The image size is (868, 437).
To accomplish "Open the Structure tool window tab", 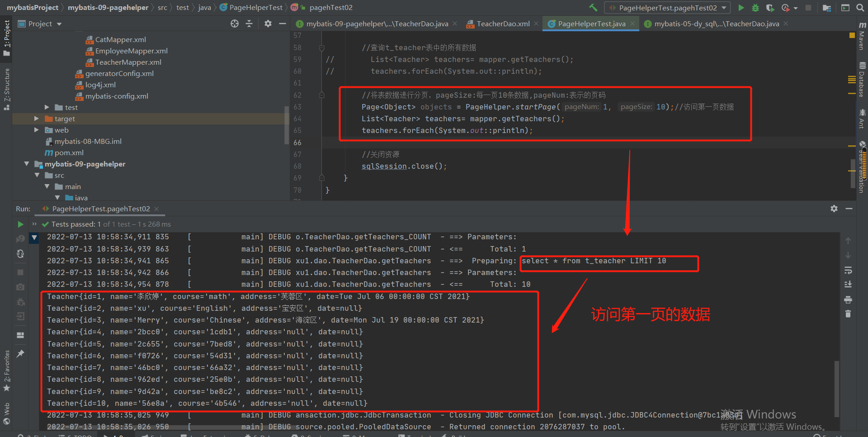I will click(6, 89).
